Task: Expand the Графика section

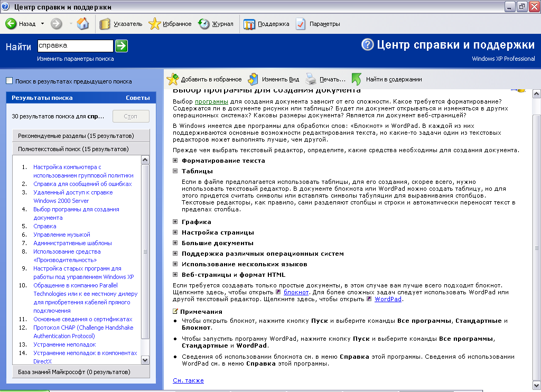Action: pyautogui.click(x=175, y=221)
